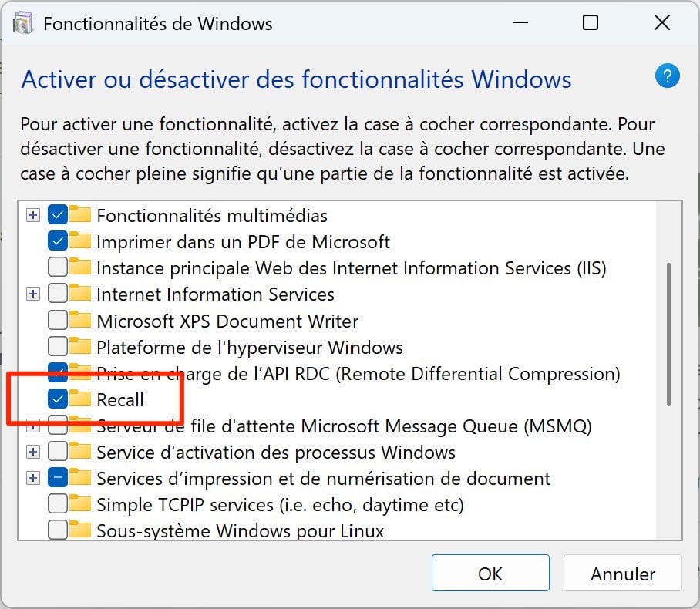Click the Imprimer dans un PDF folder icon
The image size is (700, 609).
point(80,241)
